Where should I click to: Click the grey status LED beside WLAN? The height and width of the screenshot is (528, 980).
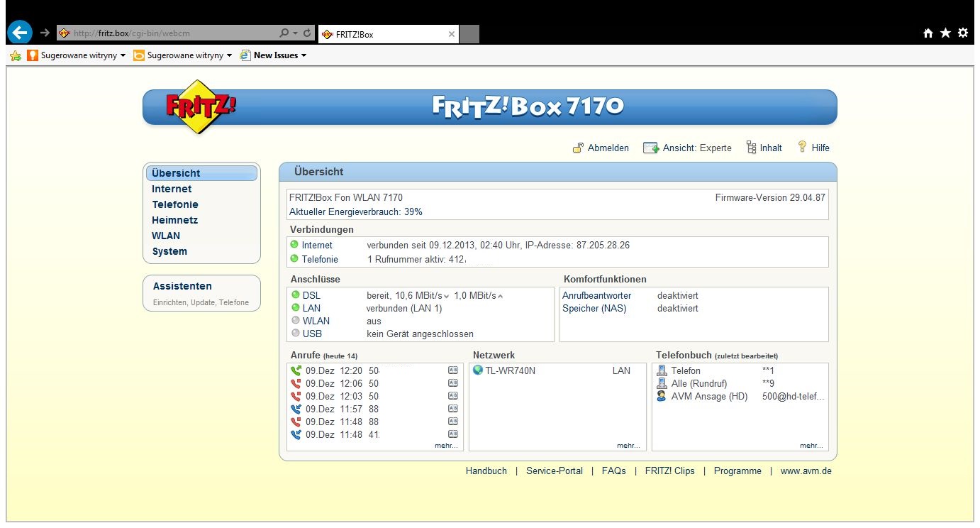[296, 320]
